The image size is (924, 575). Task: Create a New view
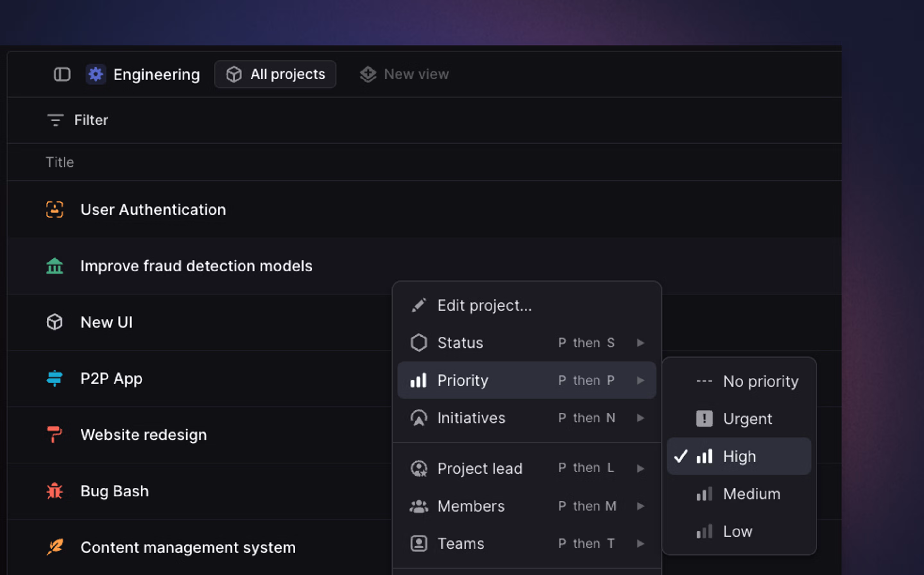405,74
